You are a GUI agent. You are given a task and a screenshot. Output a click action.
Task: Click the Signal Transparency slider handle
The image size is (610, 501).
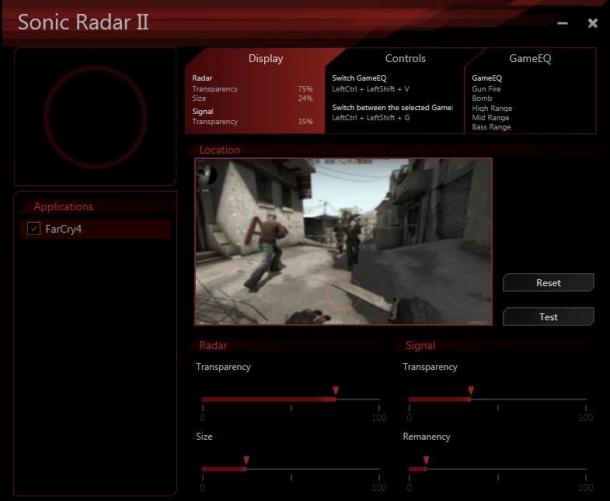(x=471, y=391)
